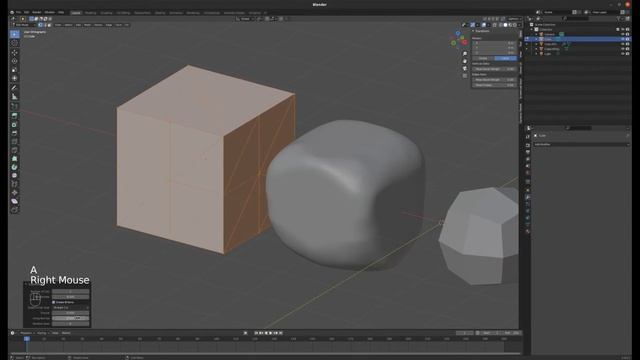Click the red X axis on navigation gizmo
Image resolution: width=640 pixels, height=360 pixels.
click(x=464, y=42)
